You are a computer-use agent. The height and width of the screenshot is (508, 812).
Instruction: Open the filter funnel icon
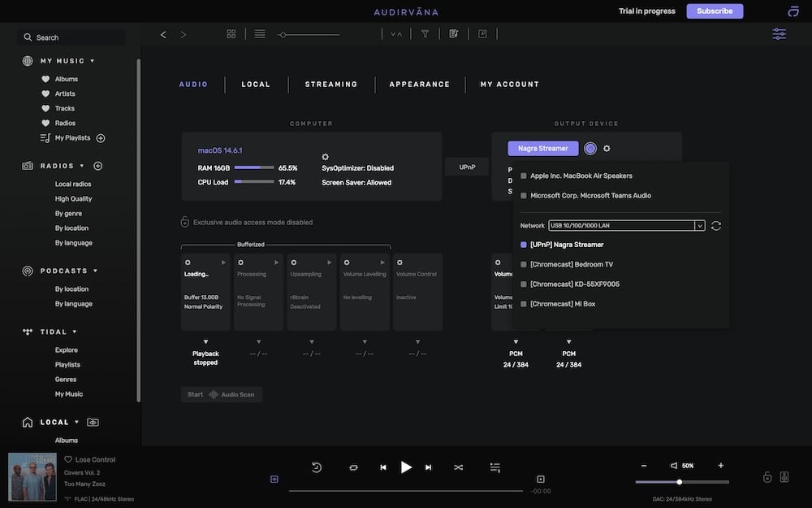pos(425,33)
